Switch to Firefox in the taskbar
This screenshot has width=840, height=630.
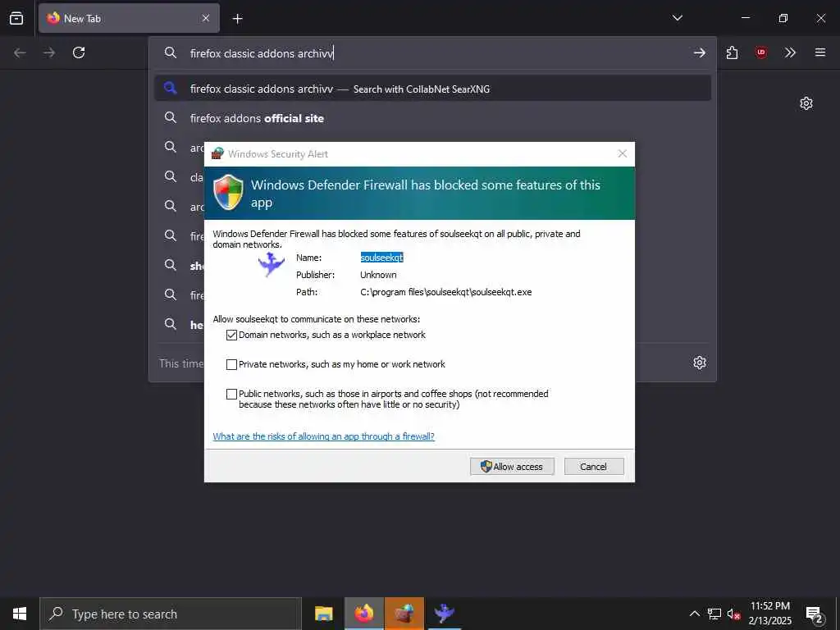coord(363,614)
